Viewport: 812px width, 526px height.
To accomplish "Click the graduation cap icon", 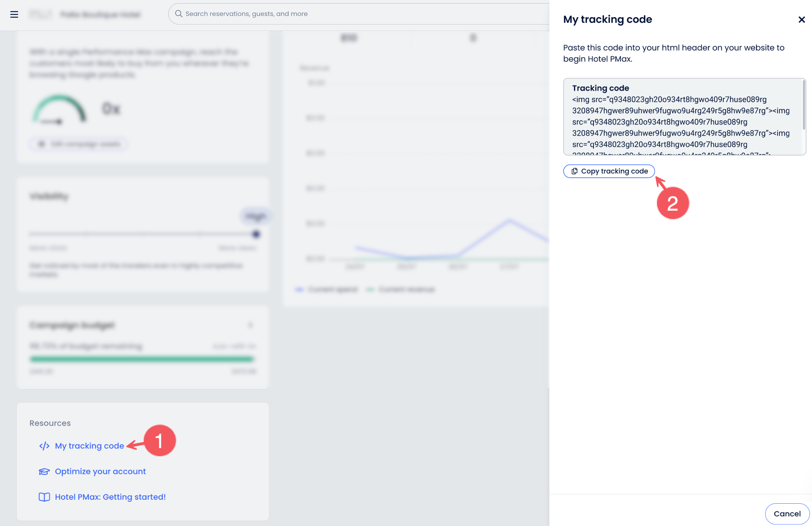I will 44,472.
